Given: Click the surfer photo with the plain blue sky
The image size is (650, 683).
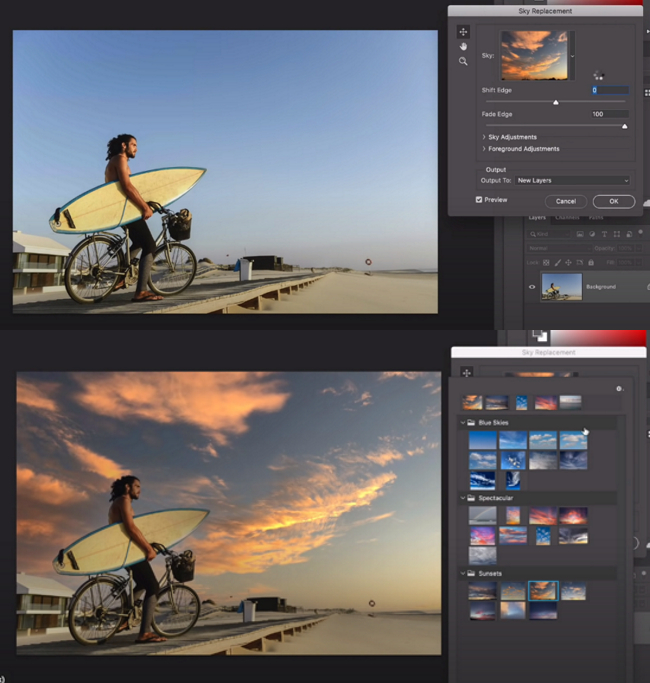Looking at the screenshot, I should point(225,172).
